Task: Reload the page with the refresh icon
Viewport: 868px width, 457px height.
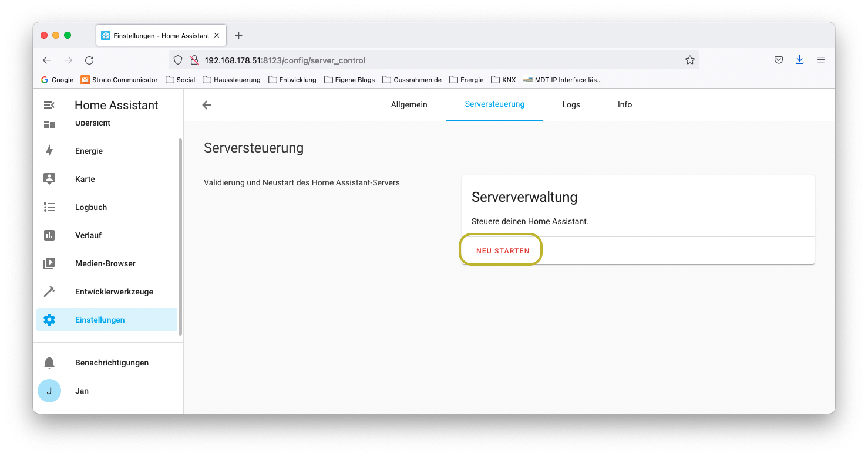Action: 89,60
